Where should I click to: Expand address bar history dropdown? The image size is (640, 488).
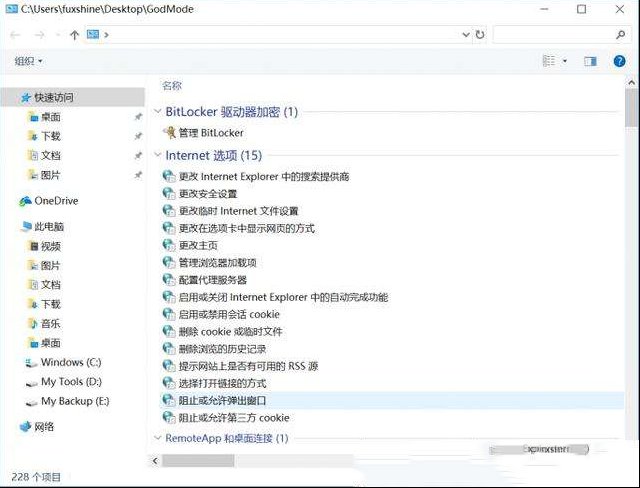coord(466,35)
